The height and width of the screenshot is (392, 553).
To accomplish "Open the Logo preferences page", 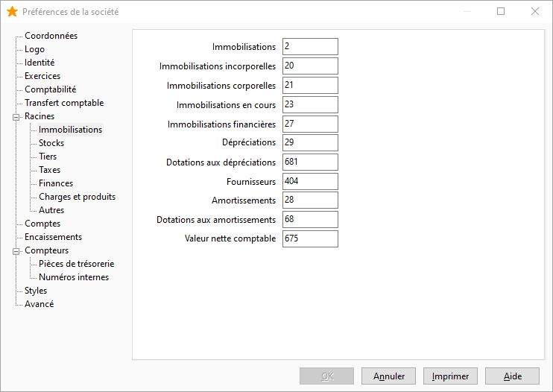I will [34, 49].
